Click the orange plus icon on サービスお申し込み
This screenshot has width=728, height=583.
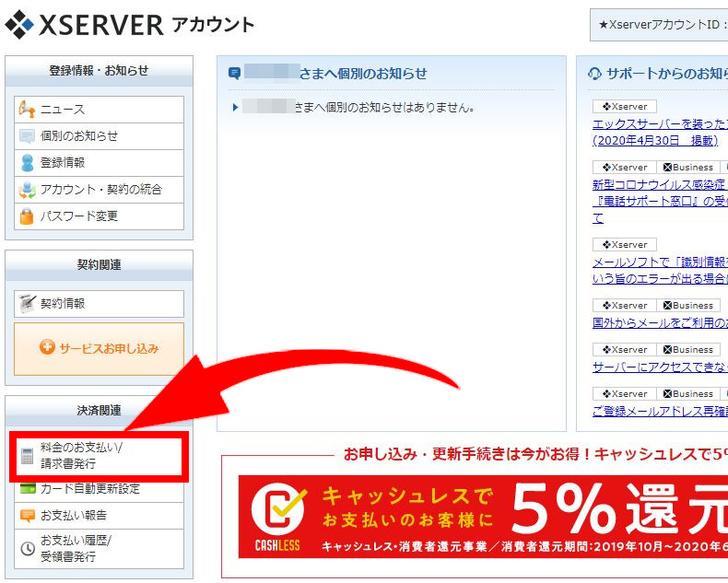pyautogui.click(x=47, y=346)
